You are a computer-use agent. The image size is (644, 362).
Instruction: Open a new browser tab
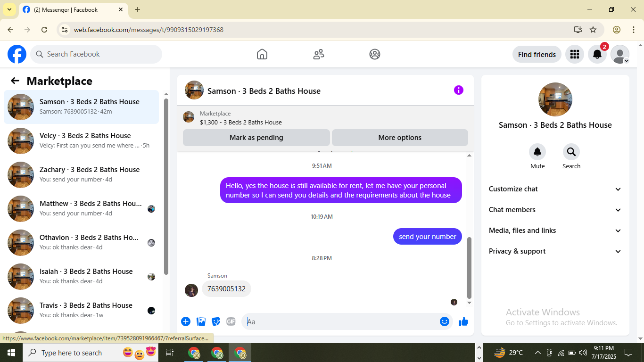pos(138,9)
